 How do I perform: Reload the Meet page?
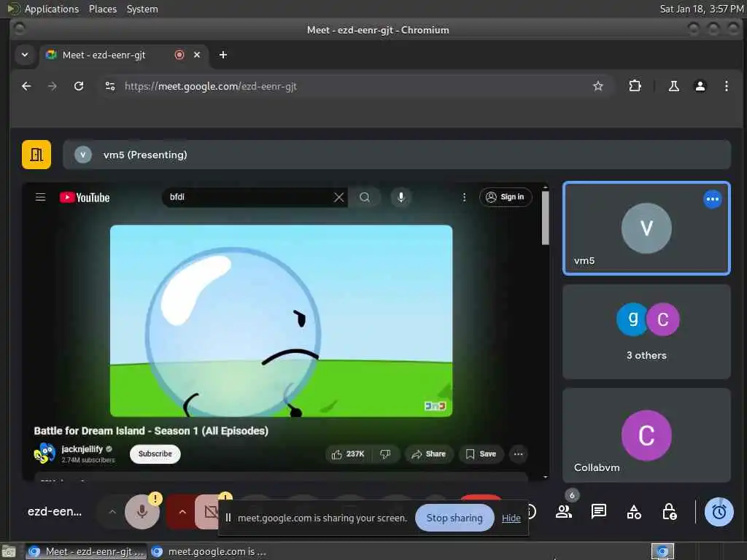(79, 86)
